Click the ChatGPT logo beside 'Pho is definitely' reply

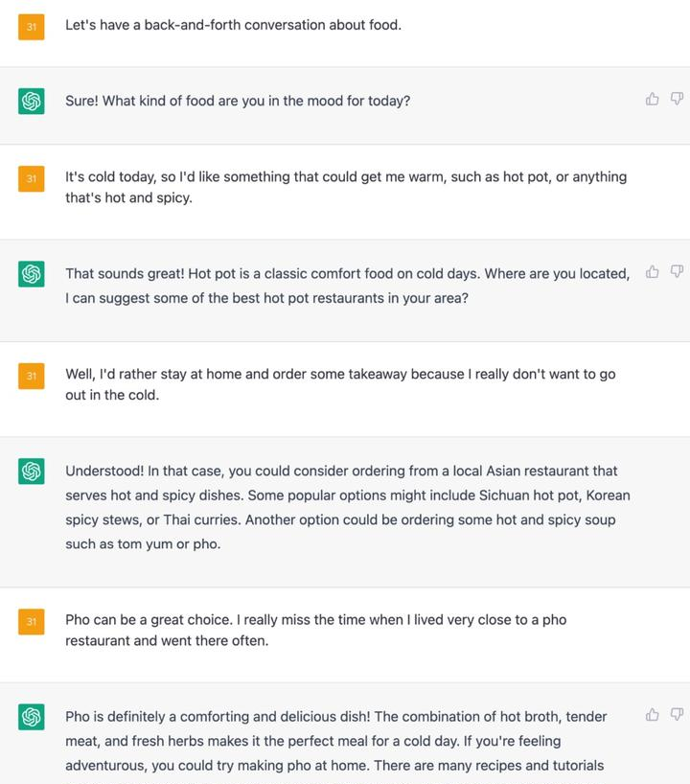click(x=32, y=716)
